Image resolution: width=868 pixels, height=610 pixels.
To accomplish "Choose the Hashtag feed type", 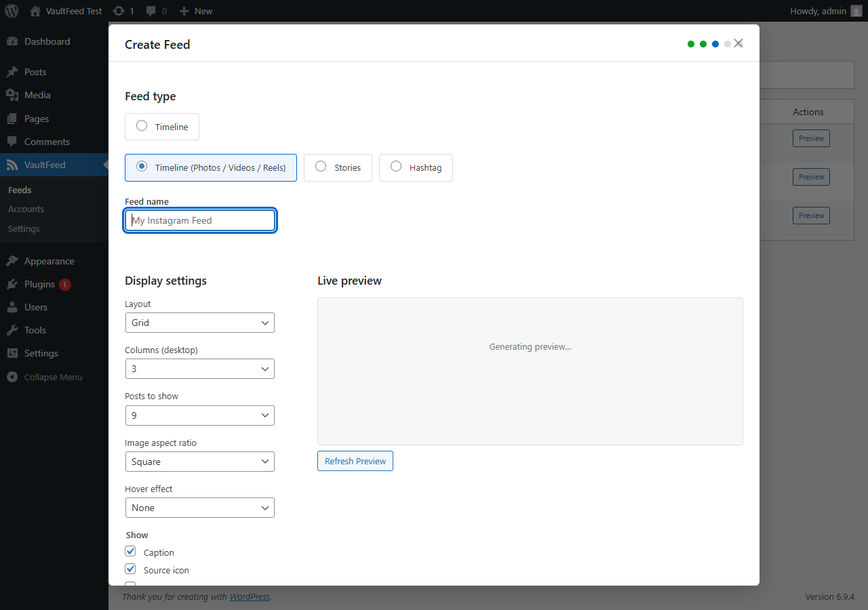I will [x=416, y=167].
